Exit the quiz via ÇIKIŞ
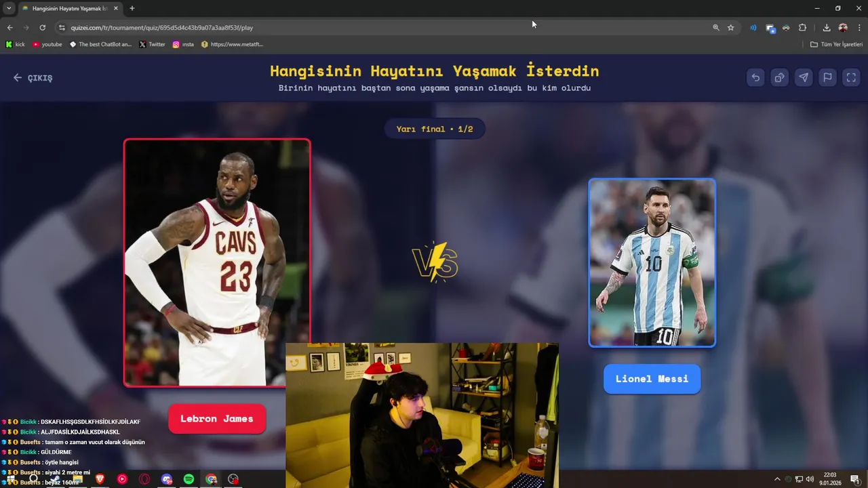 [x=33, y=78]
